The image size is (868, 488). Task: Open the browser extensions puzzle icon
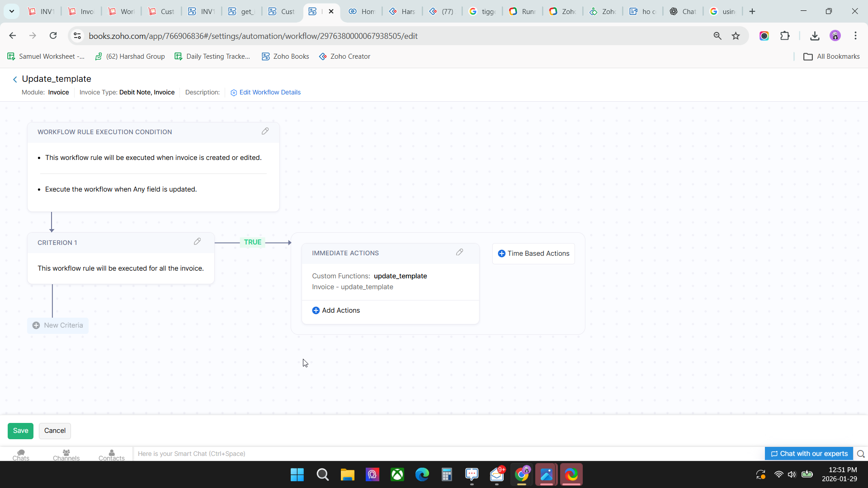[785, 36]
